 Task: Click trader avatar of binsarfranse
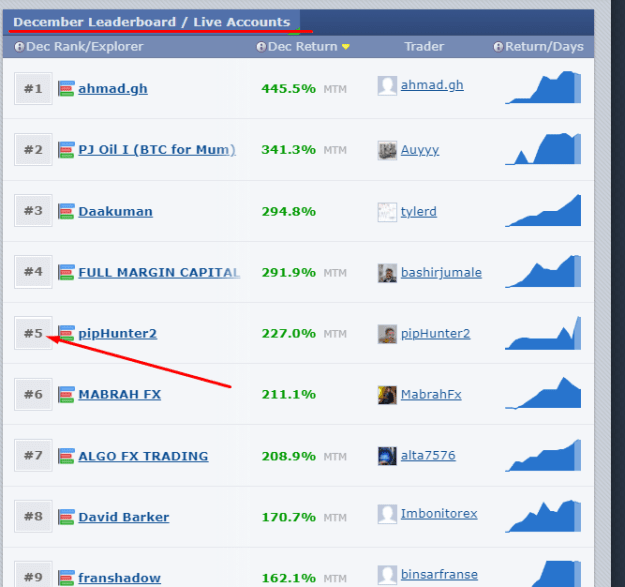click(x=387, y=575)
